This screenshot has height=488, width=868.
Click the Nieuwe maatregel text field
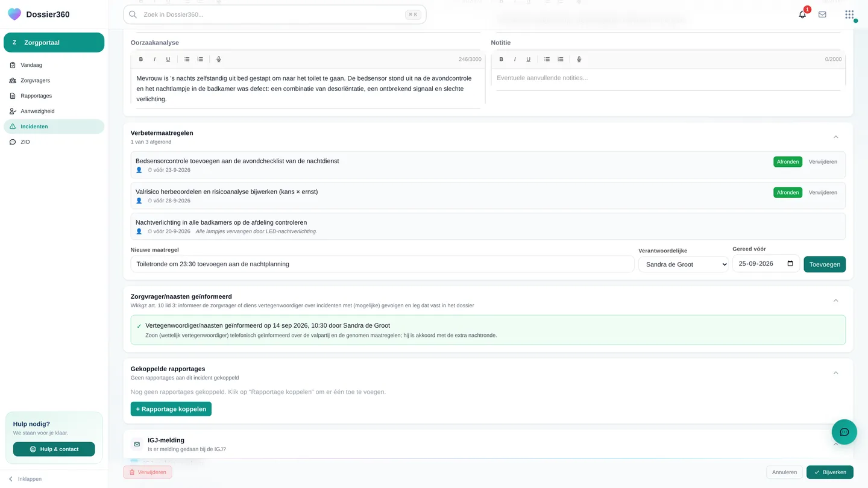tap(383, 264)
